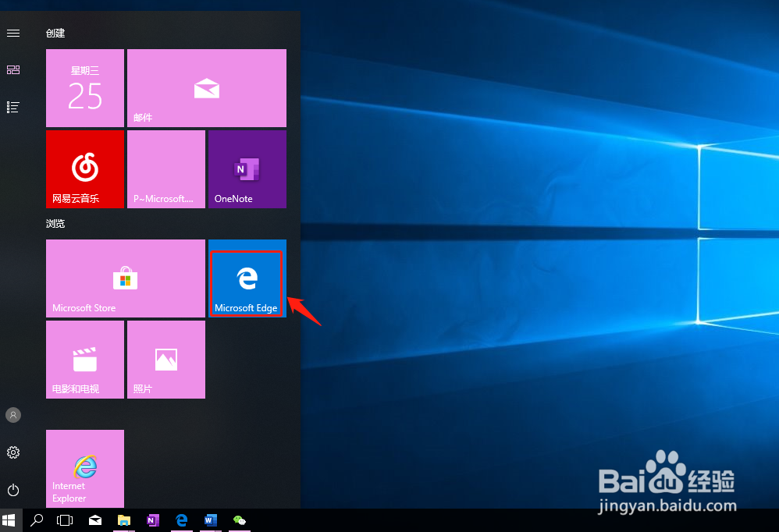Show the pinned tiles view
Viewport: 779px width, 532px height.
click(x=13, y=70)
